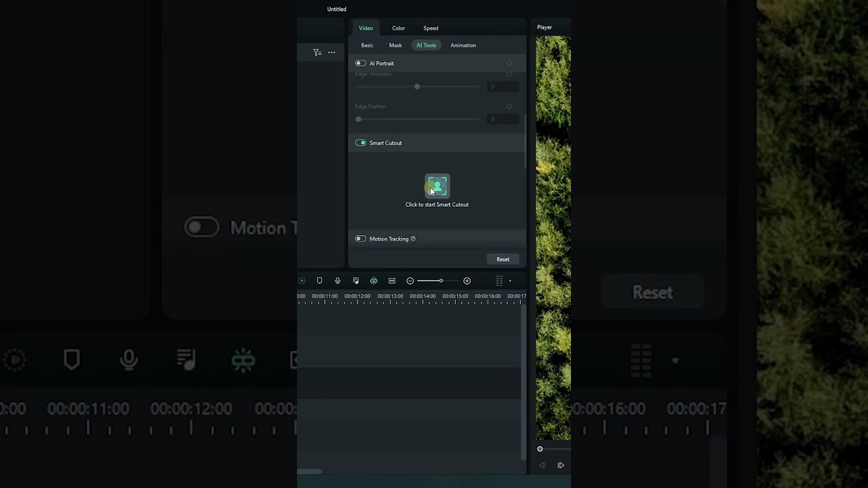
Task: Click the "Untitled" project title
Action: click(337, 9)
